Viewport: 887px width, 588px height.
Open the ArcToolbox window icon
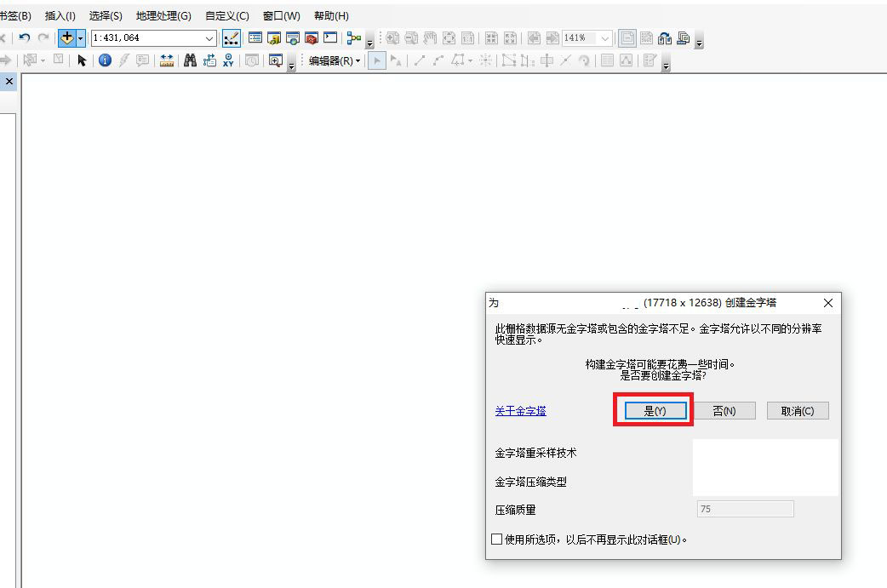[x=311, y=38]
